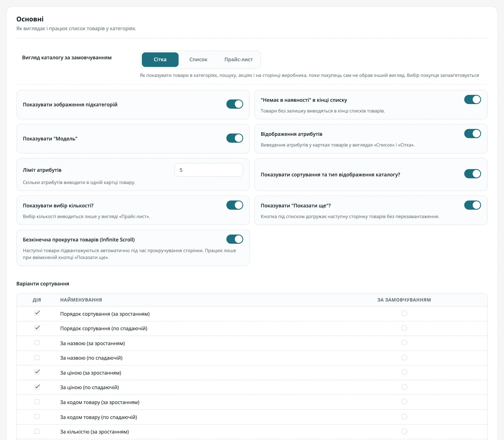
Task: Switch default view to Список
Action: (x=198, y=60)
